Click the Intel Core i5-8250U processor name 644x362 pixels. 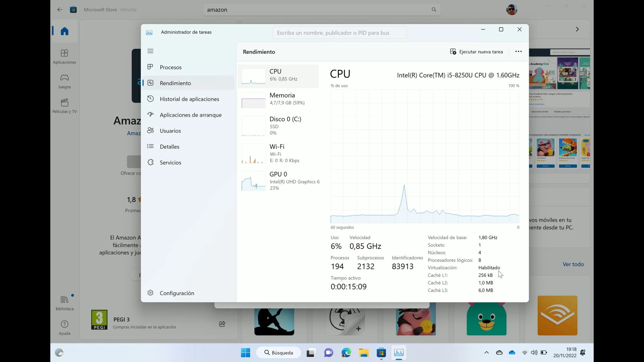tap(458, 75)
